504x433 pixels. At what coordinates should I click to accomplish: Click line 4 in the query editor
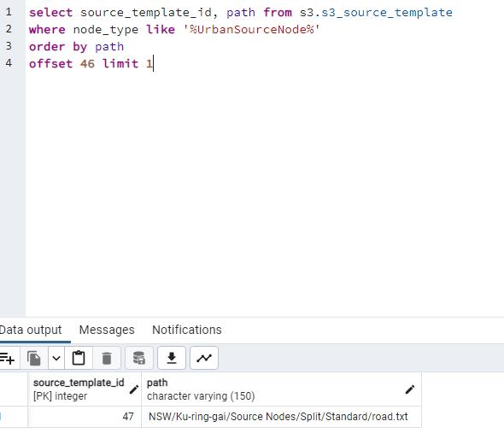[x=91, y=63]
